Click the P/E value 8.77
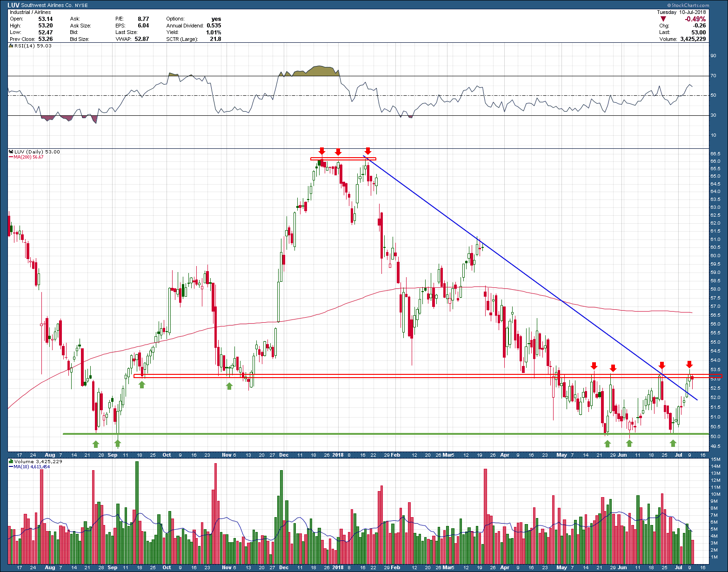The width and height of the screenshot is (728, 572). (143, 19)
